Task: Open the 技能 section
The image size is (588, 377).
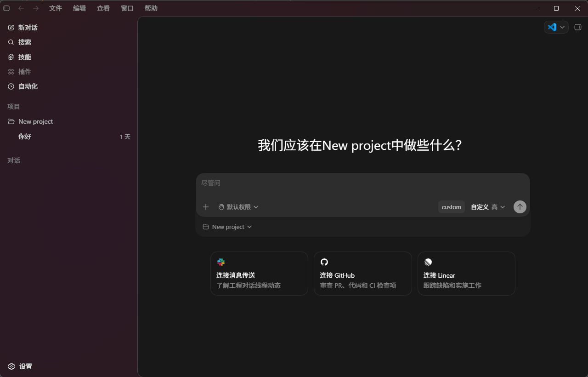Action: (x=69, y=57)
